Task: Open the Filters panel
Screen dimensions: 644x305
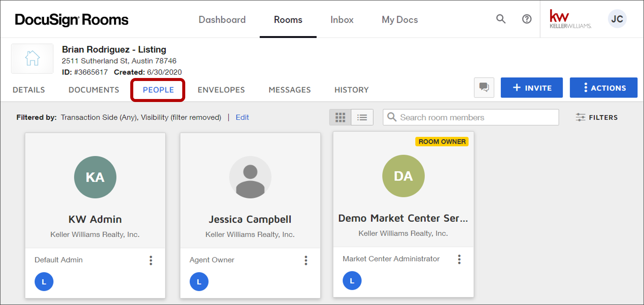Action: point(597,117)
